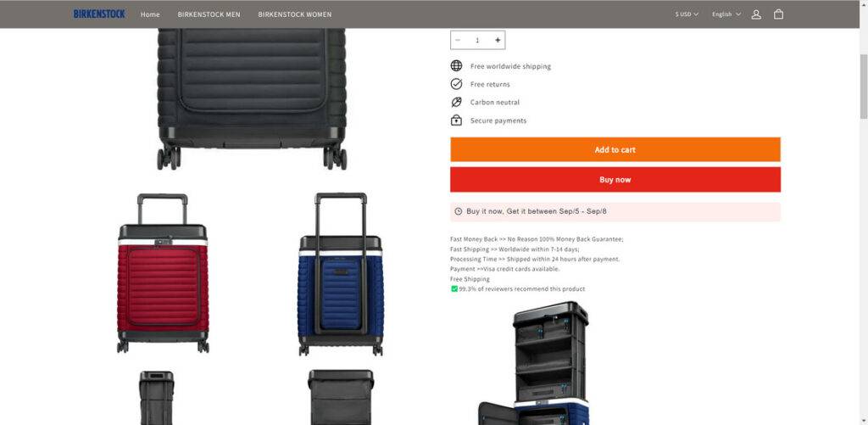
Task: Click the lock secure payments icon
Action: tap(456, 120)
